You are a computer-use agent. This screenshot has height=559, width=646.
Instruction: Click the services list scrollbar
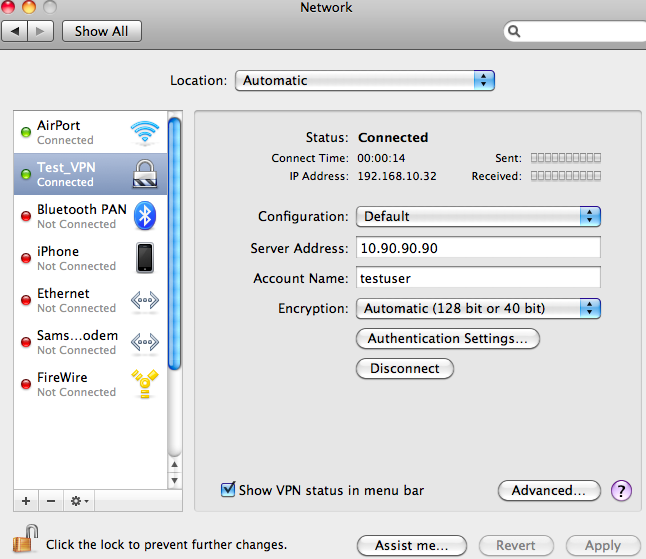[x=174, y=250]
